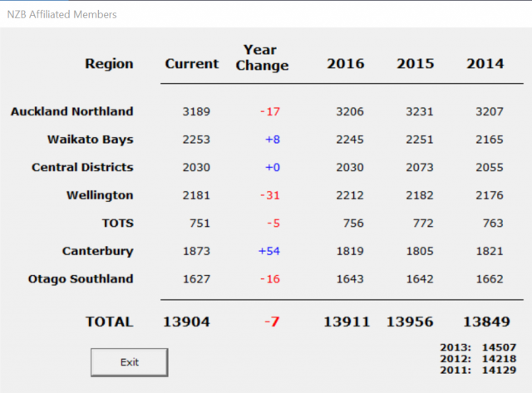532x393 pixels.
Task: Click Central Districts 2015 value 2073
Action: pos(420,167)
